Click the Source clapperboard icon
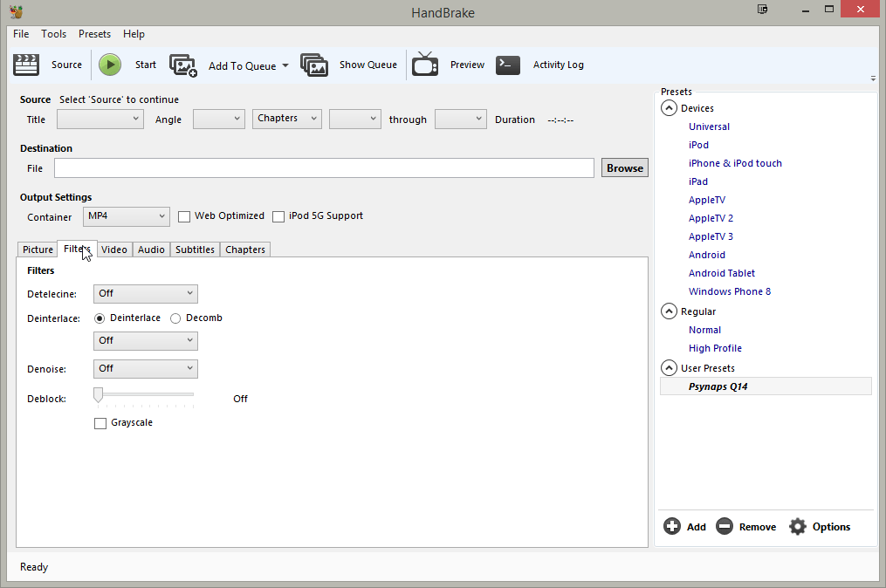Screen dimensions: 886x588 click(26, 65)
